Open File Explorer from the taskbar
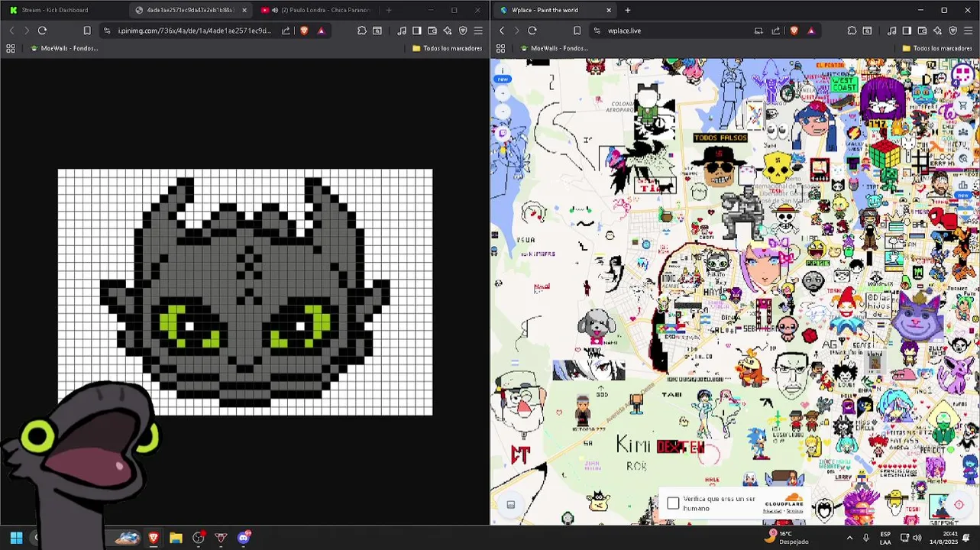The image size is (980, 550). coord(176,538)
